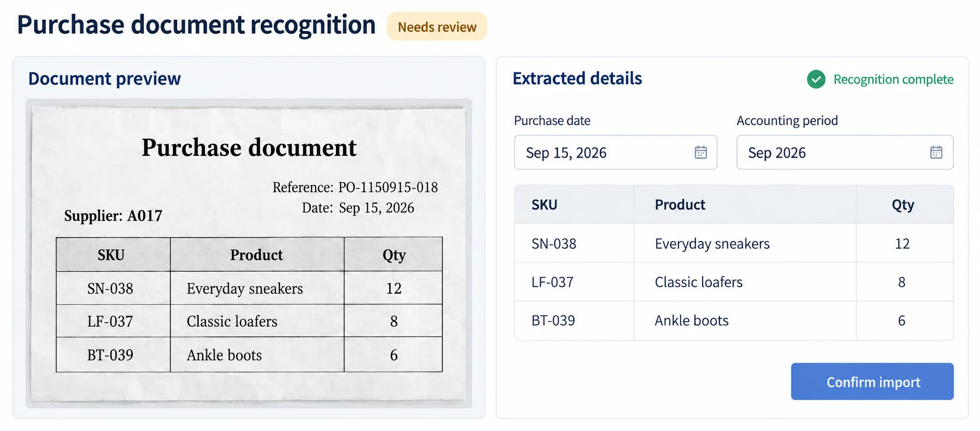
Task: Click the scanned Purchase document heading in the preview
Action: (249, 148)
